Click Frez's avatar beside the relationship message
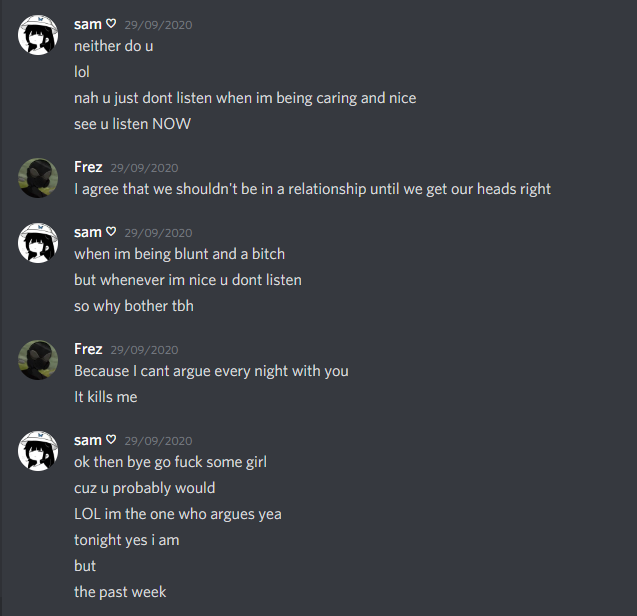637x616 pixels. [38, 178]
